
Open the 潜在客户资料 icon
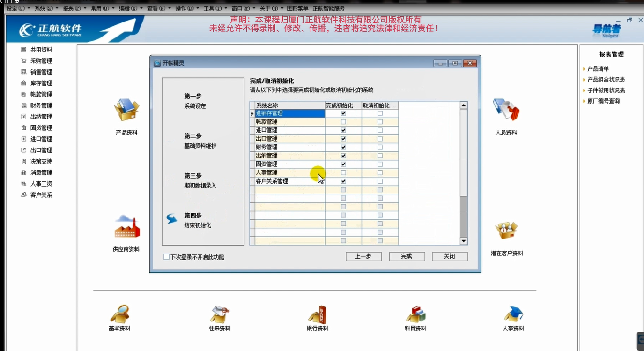[507, 231]
